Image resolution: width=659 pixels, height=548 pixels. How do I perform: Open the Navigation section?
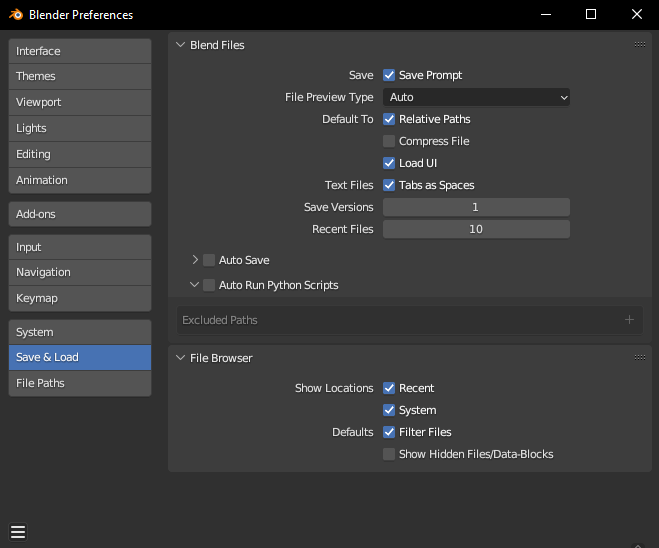point(80,272)
